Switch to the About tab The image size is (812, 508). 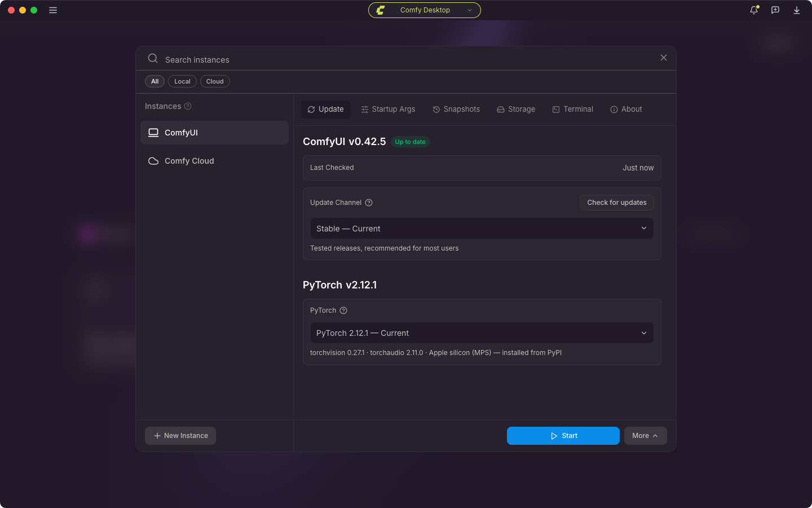point(626,110)
